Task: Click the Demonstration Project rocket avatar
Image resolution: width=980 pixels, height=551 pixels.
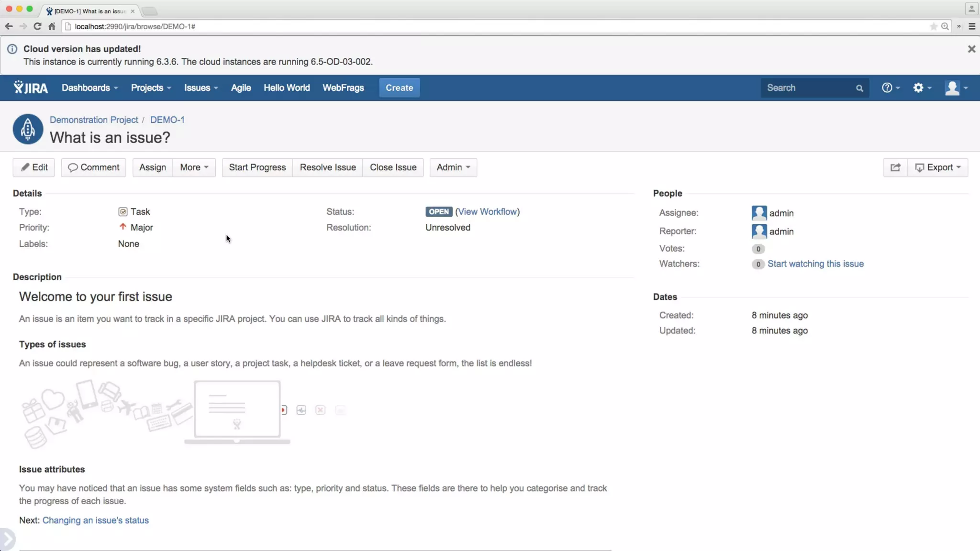Action: pyautogui.click(x=28, y=129)
